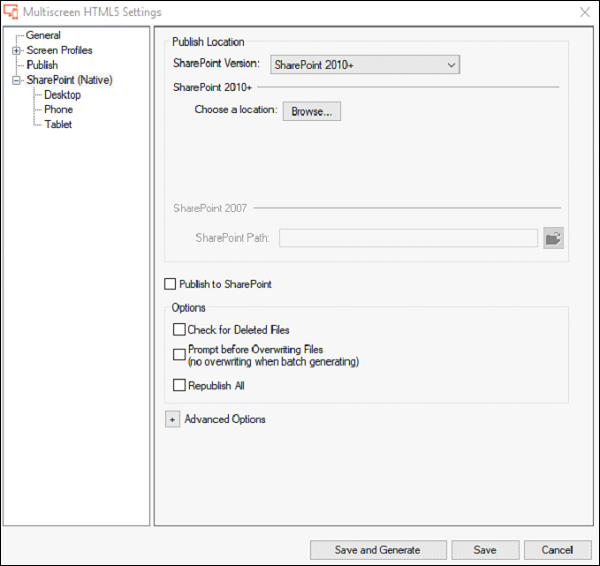Collapse the SharePoint (Native) tree node

(x=16, y=80)
